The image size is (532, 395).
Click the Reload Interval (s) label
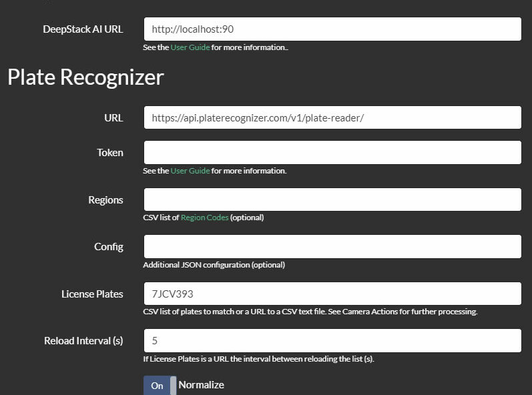pos(83,341)
